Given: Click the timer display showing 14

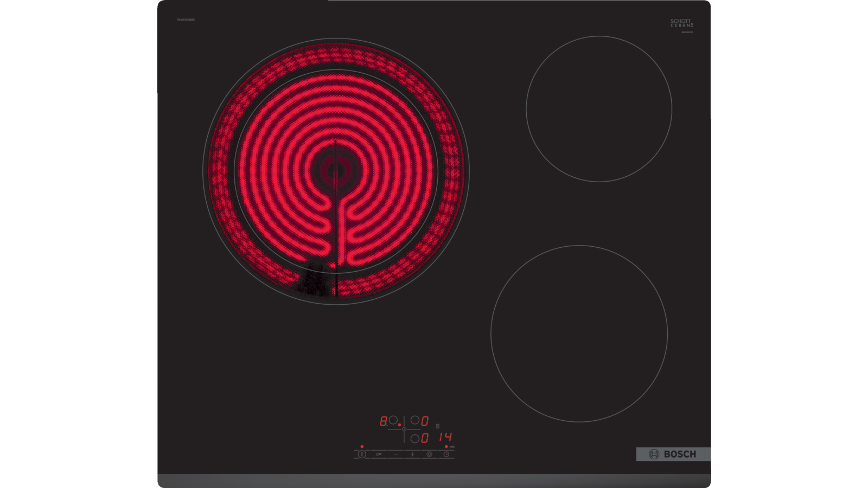Looking at the screenshot, I should tap(445, 437).
